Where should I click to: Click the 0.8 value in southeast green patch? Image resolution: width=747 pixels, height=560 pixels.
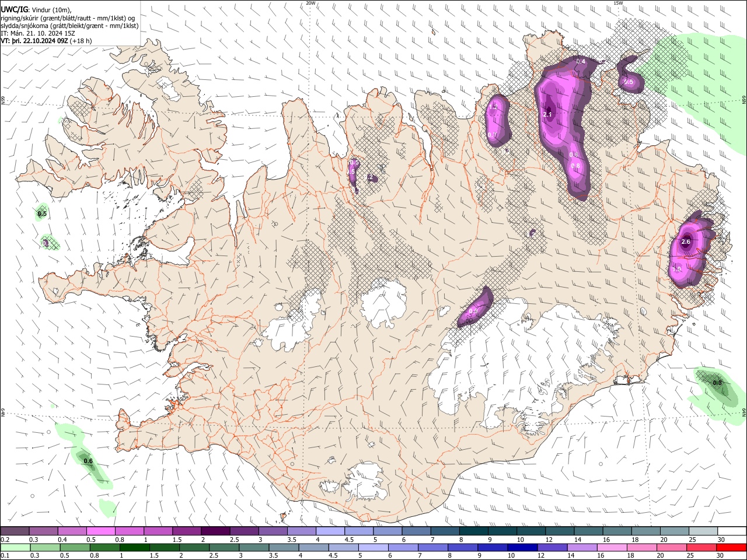(717, 383)
